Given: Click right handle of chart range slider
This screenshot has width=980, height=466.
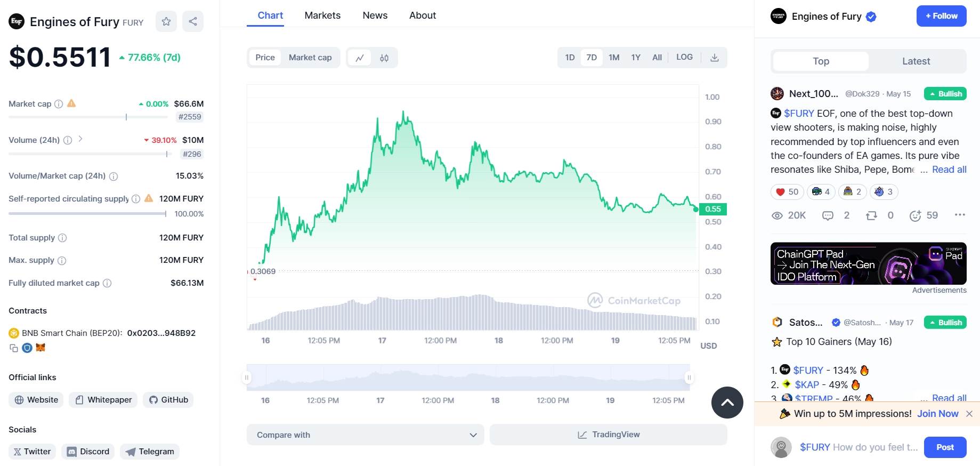Looking at the screenshot, I should click(689, 377).
